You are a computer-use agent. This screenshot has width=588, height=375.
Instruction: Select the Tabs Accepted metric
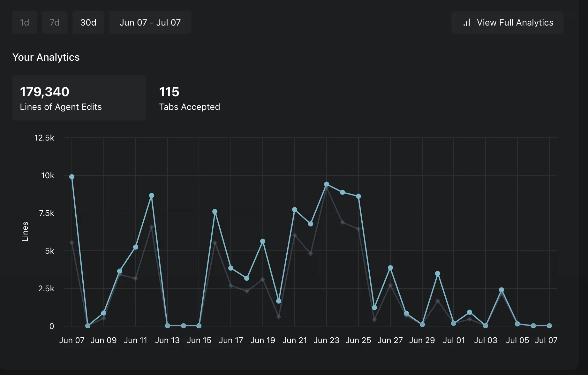(190, 98)
